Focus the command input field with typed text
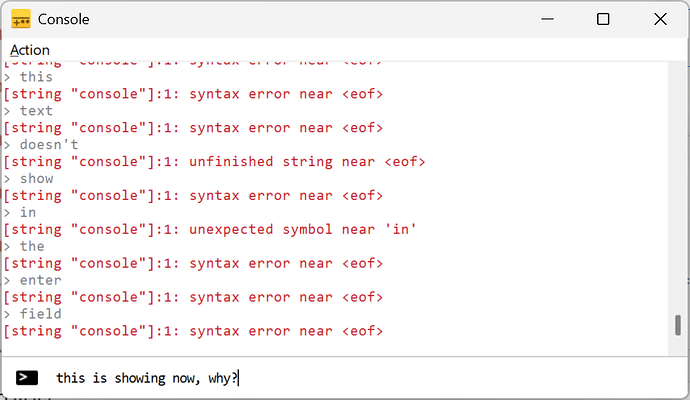690x400 pixels. 350,377
